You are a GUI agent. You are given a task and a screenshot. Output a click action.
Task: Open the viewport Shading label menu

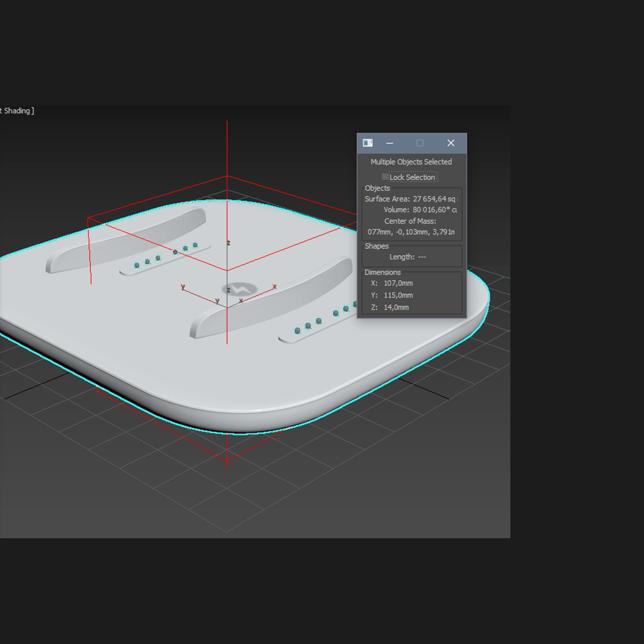[17, 111]
